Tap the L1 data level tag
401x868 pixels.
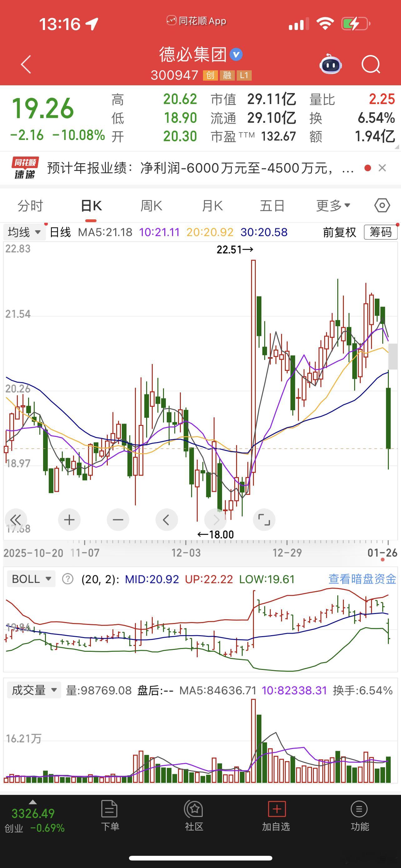click(x=244, y=75)
